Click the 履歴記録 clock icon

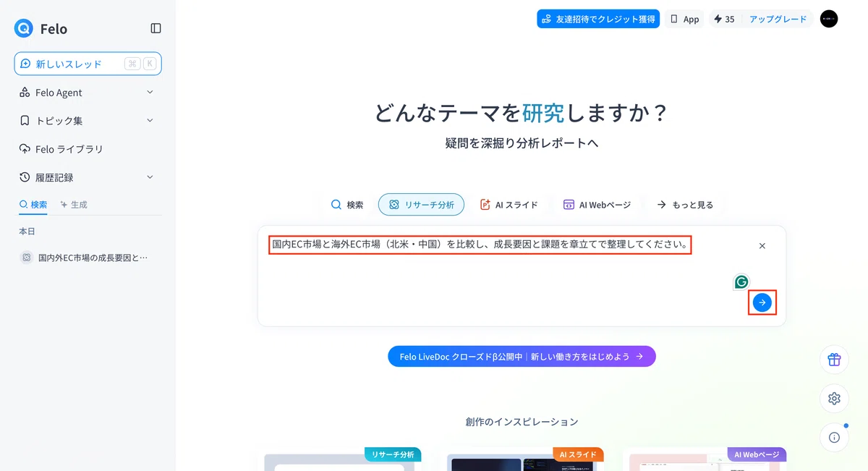[x=25, y=177]
